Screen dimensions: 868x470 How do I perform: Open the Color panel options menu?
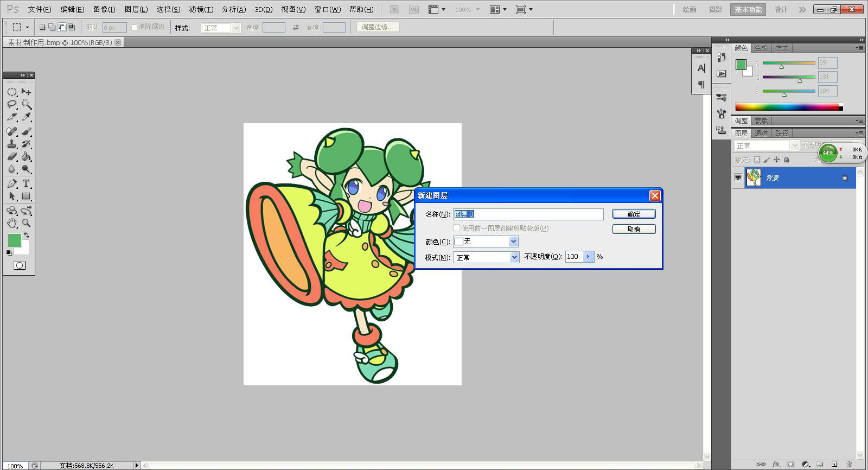[859, 48]
